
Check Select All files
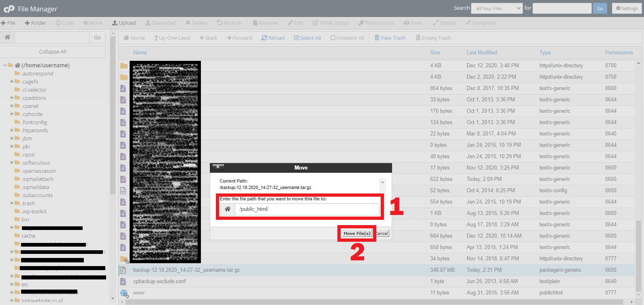(307, 38)
